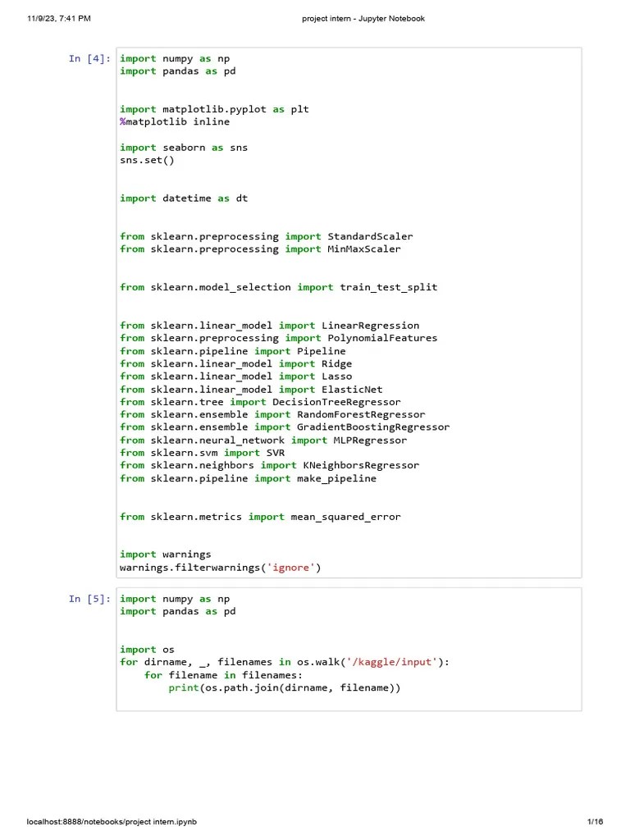Click the page title 'project intern - Jupyter Notebook'
Screen dimensions: 630x840
point(363,18)
